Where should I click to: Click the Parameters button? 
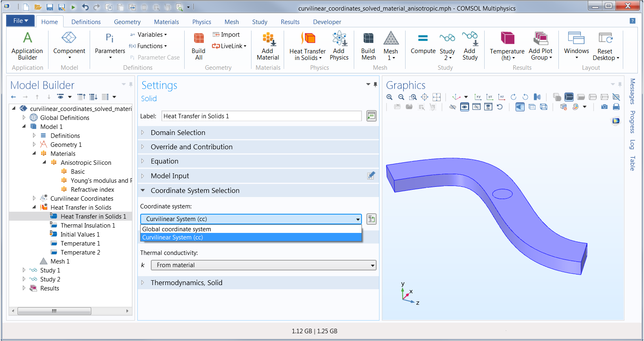tap(110, 46)
